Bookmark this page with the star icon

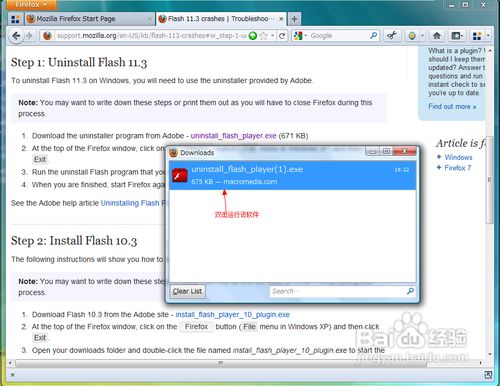click(263, 36)
